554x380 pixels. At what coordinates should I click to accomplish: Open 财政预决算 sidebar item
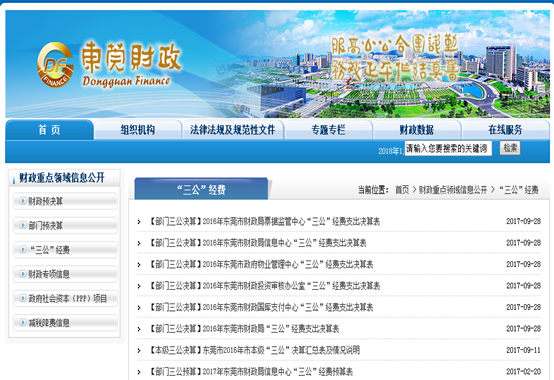65,201
